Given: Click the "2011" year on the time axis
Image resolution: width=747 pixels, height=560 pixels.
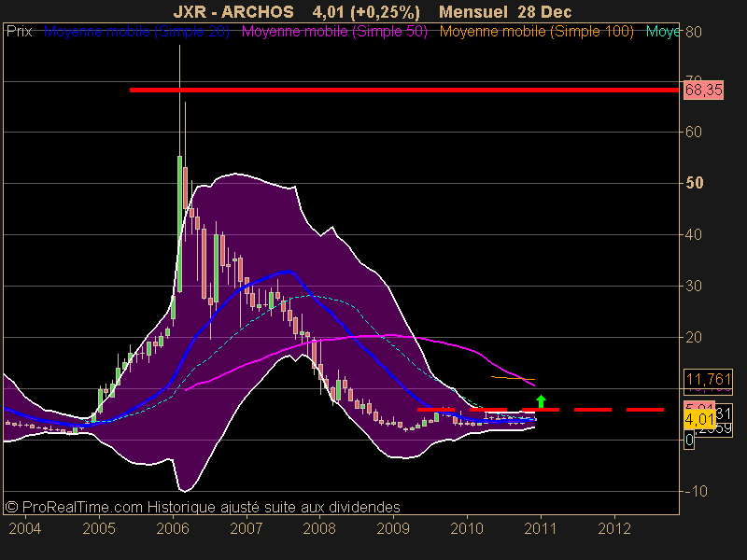Looking at the screenshot, I should point(541,528).
